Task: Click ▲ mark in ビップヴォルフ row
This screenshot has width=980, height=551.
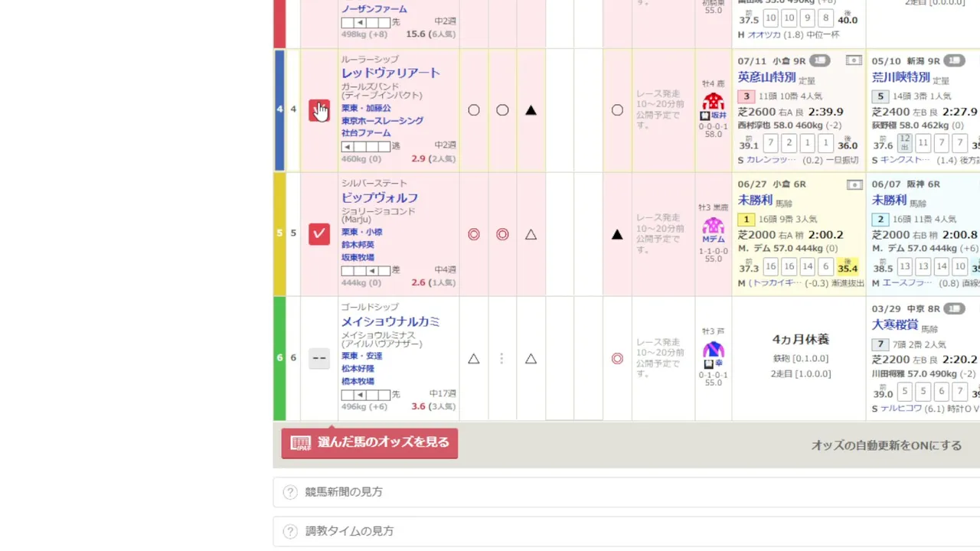Action: pyautogui.click(x=617, y=234)
